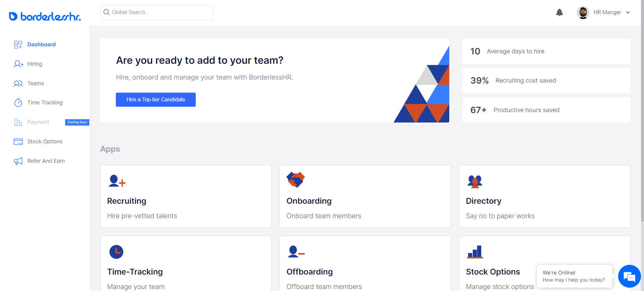Click the notification bell icon
The height and width of the screenshot is (291, 644).
(559, 13)
